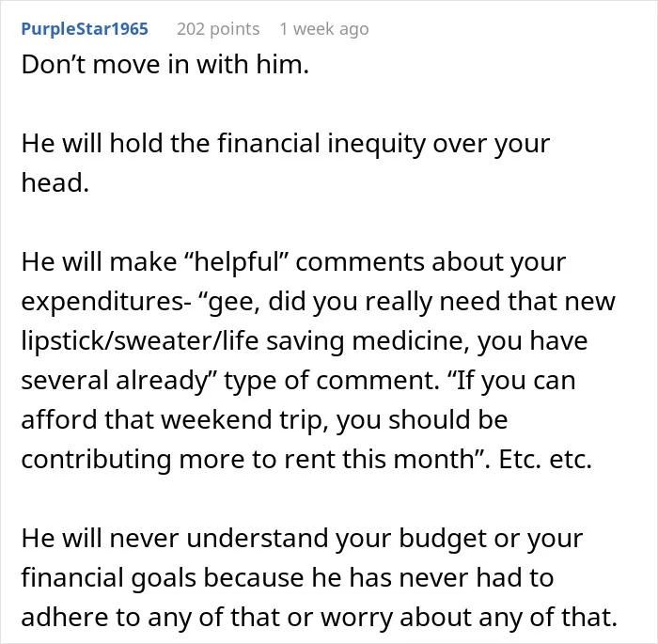
Task: Click the 'Don't move in with him.' sentence
Action: point(164,65)
